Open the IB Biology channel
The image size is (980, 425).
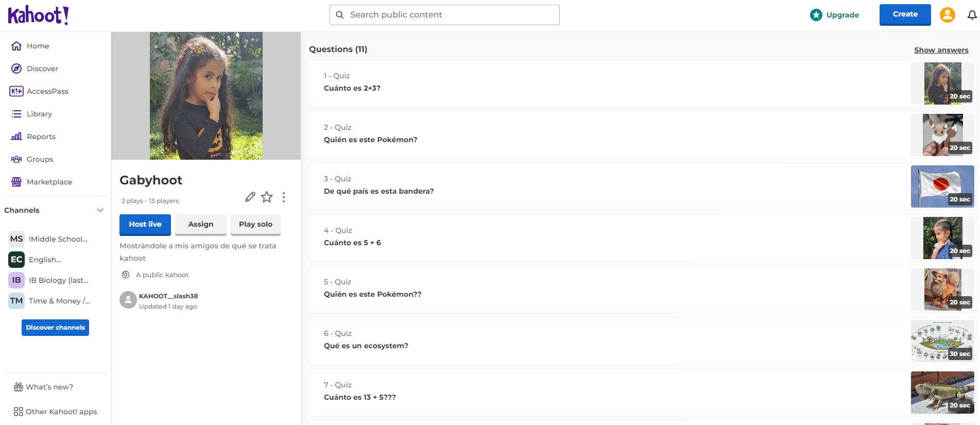tap(58, 280)
